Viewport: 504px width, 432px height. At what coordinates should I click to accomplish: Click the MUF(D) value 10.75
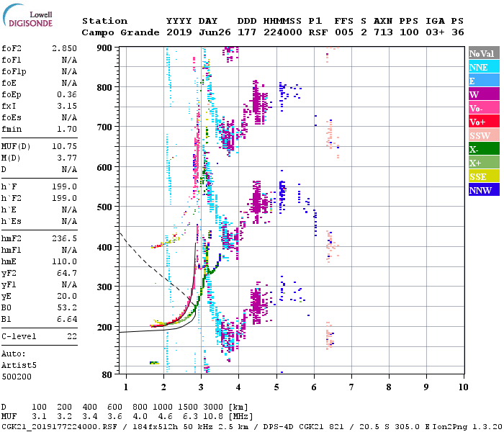64,146
